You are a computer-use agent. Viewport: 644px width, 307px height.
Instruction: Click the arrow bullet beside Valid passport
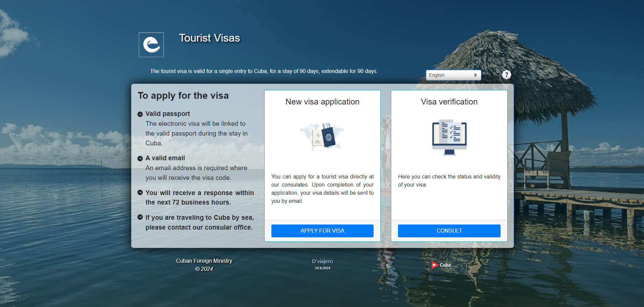[x=140, y=114]
